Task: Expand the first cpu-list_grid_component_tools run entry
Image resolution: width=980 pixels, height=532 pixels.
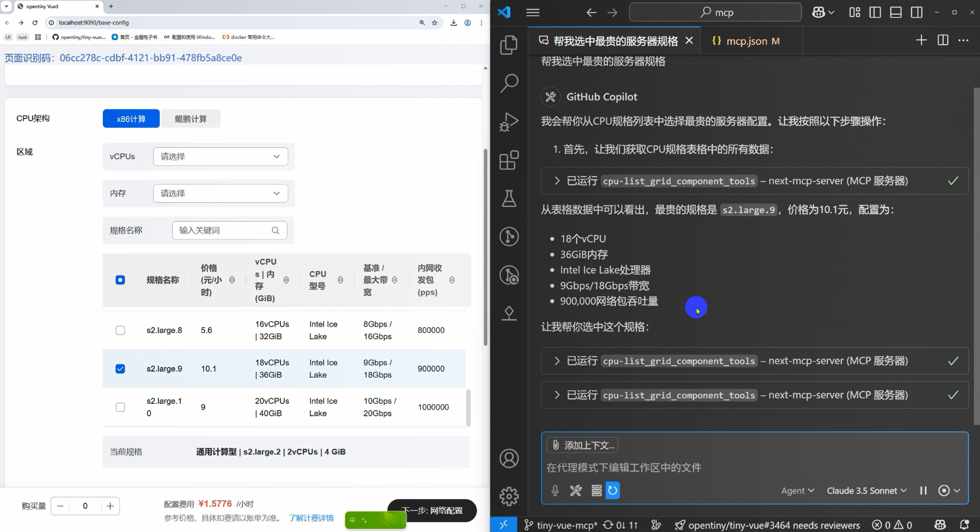Action: coord(557,181)
